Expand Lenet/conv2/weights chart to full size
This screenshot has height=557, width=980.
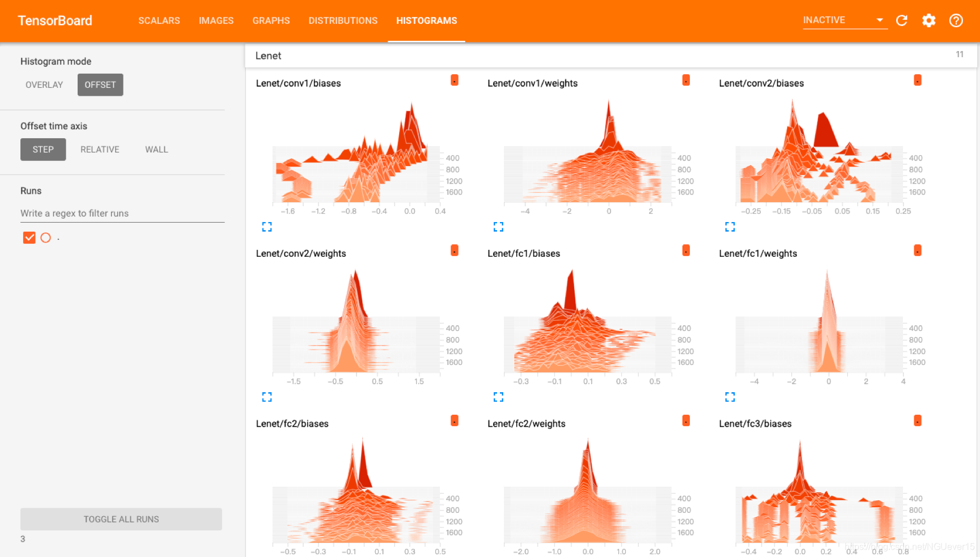point(267,397)
